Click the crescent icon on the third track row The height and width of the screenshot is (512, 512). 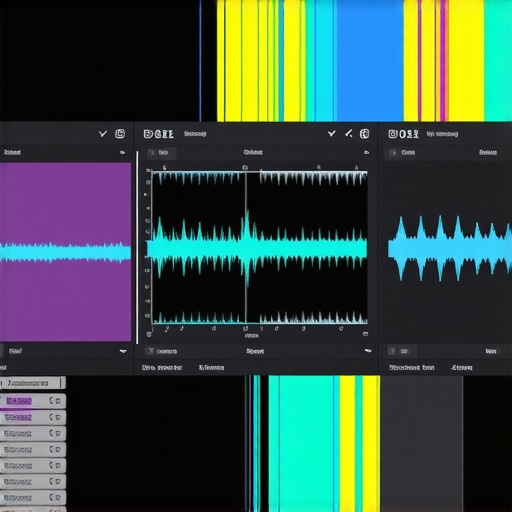[51, 433]
